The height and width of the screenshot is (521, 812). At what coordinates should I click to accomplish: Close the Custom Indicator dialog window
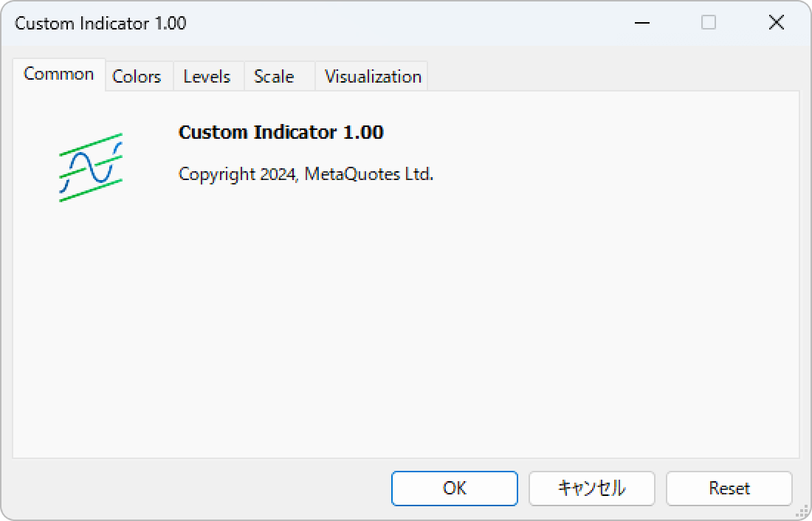click(x=777, y=23)
